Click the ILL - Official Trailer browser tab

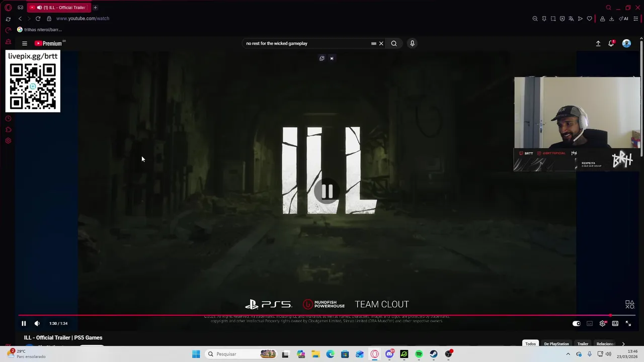click(x=58, y=8)
